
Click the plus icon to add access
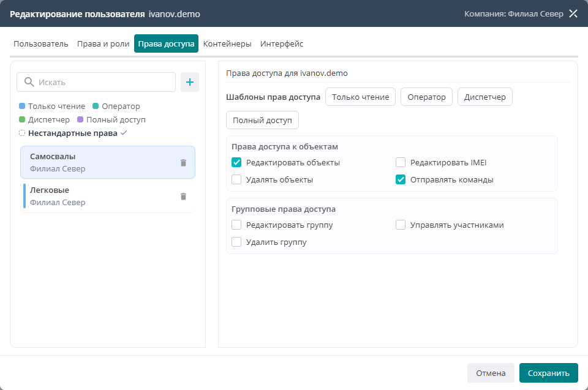[x=190, y=82]
